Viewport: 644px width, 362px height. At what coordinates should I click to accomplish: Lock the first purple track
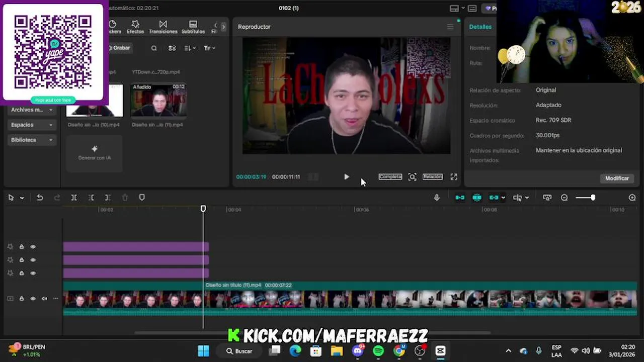tap(22, 247)
